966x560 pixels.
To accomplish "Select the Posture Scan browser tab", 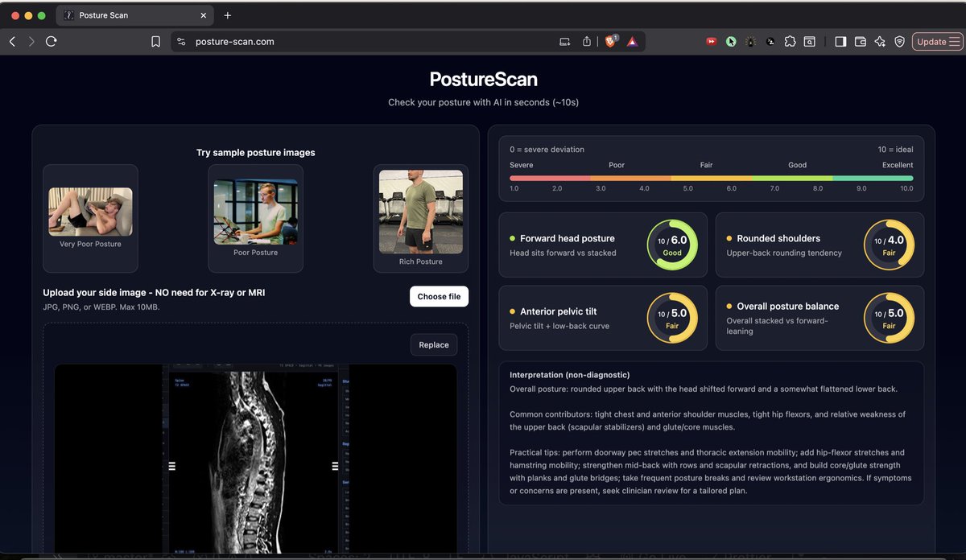I will click(x=134, y=15).
